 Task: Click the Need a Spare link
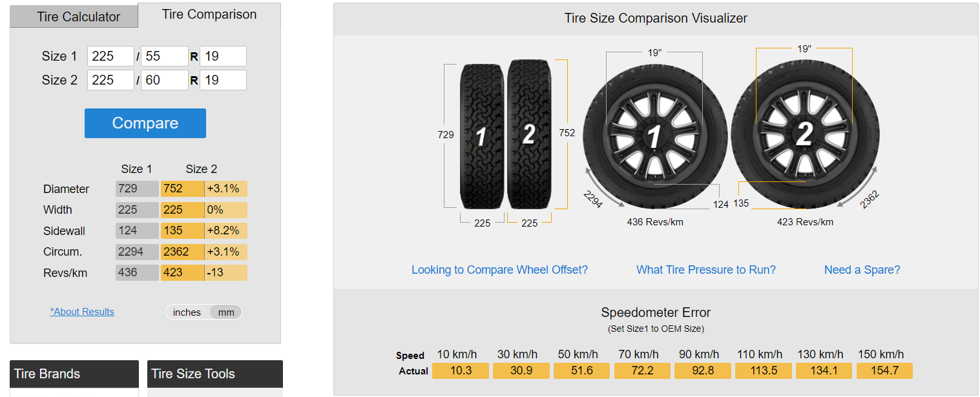(x=862, y=270)
